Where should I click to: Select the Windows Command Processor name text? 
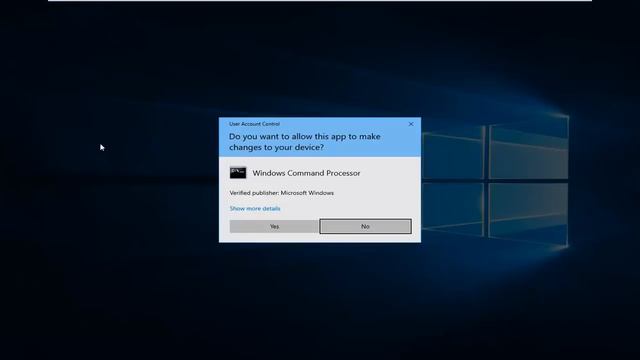pyautogui.click(x=306, y=173)
